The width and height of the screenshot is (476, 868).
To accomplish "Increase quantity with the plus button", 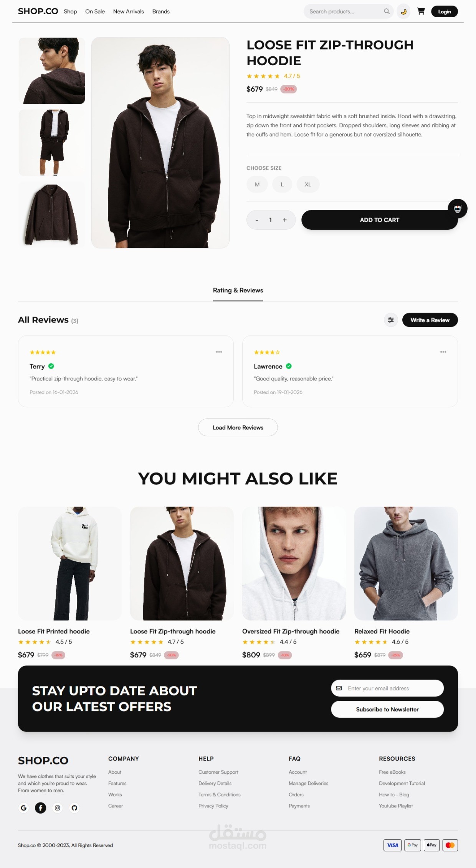I will [285, 220].
